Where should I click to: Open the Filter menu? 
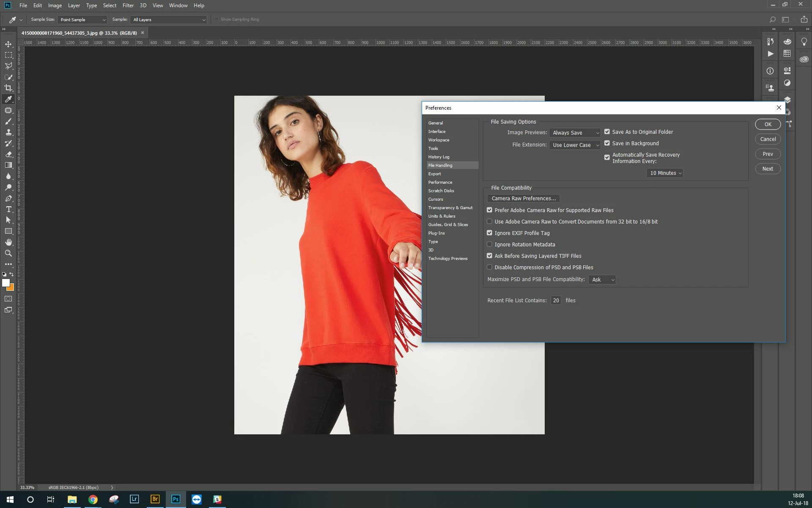click(x=128, y=6)
